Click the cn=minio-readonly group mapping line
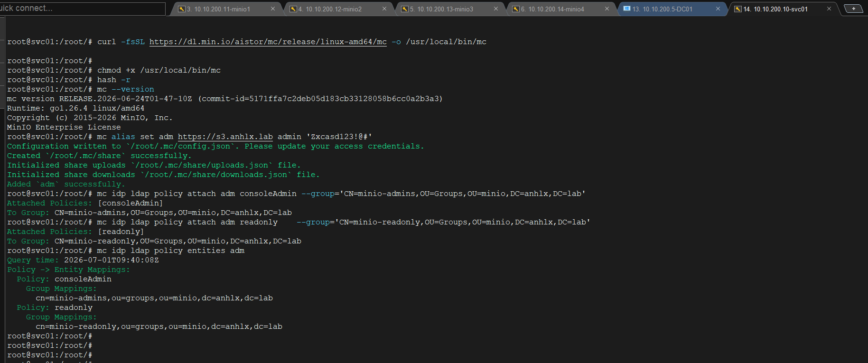The width and height of the screenshot is (868, 363). (159, 326)
